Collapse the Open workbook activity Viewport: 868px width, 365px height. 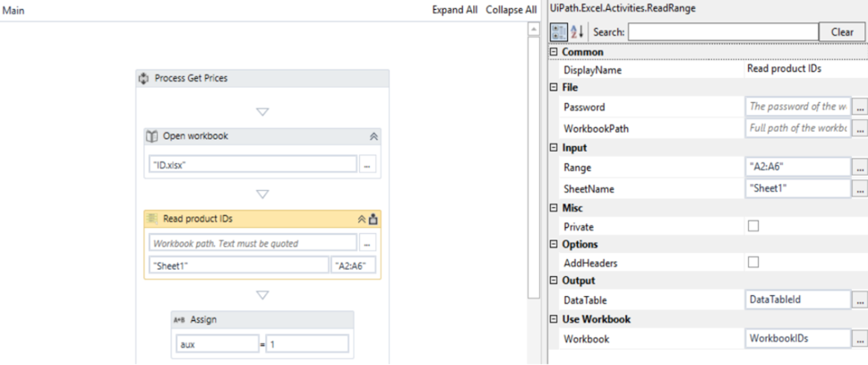pos(374,136)
